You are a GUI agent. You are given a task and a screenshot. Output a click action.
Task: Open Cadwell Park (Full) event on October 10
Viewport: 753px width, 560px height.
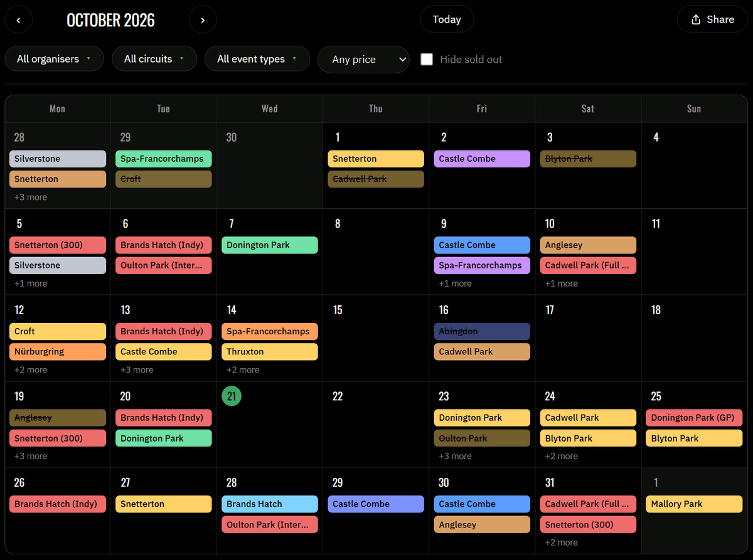tap(588, 265)
